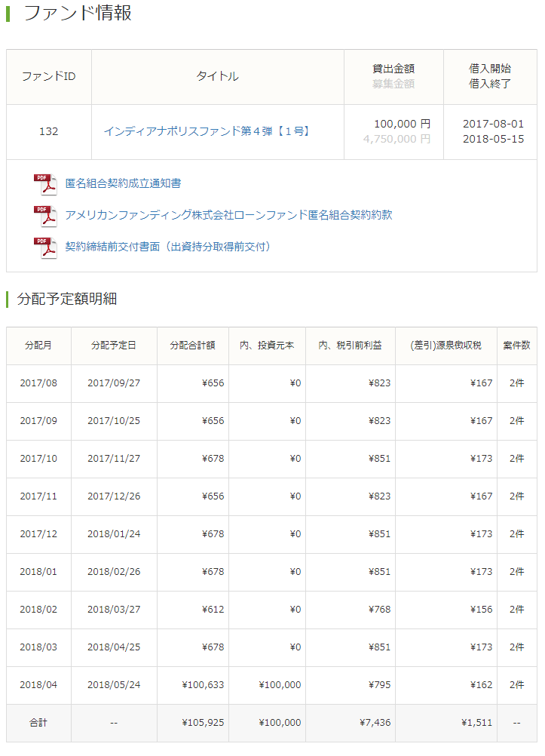Open the アメリカンファンディング株式会社ローンファンド匿名組合契約約款 link
Screen dimensions: 545x756
point(228,215)
